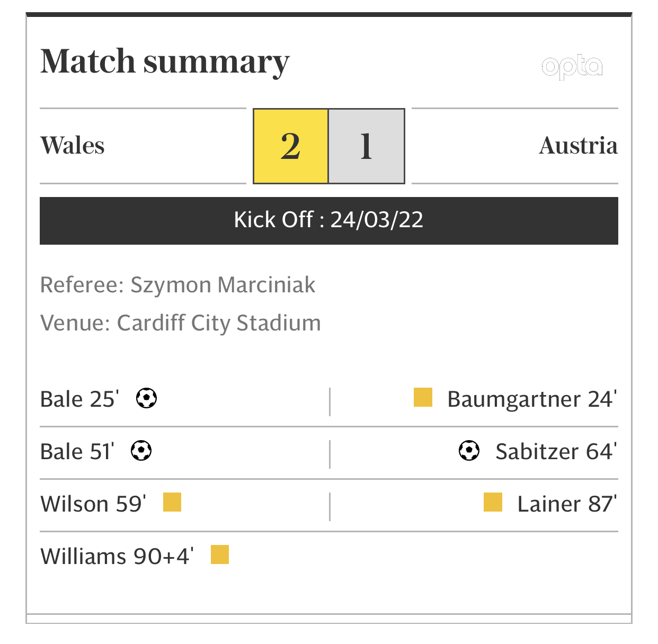Click the yellow Wales score box
The width and height of the screenshot is (658, 644).
point(291,146)
